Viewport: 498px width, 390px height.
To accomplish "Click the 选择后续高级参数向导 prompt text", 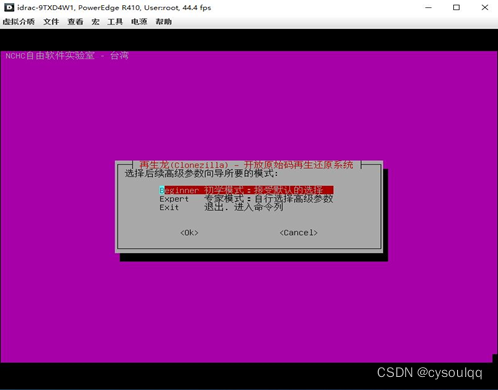I will [201, 173].
